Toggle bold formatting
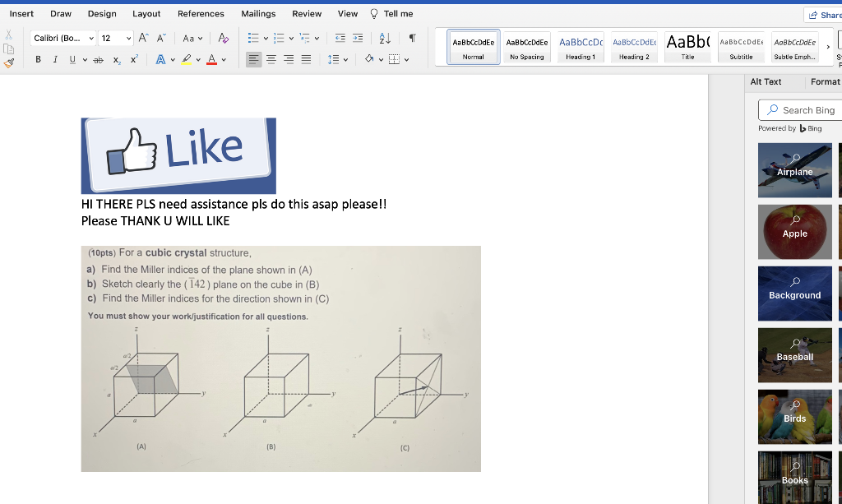 pos(38,59)
